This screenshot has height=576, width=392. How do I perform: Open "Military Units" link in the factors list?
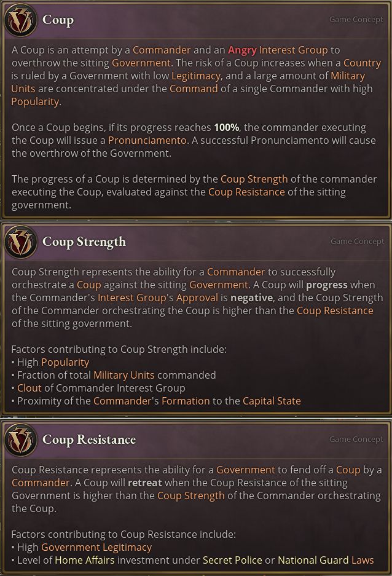click(x=124, y=375)
